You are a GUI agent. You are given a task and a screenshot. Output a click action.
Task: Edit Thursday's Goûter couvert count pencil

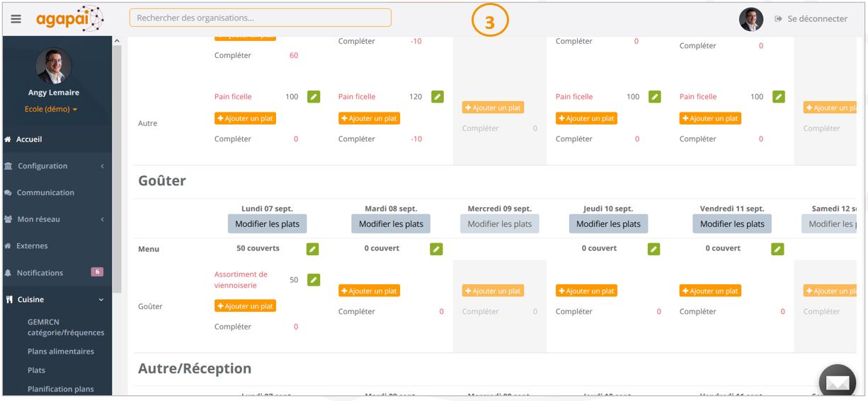654,249
